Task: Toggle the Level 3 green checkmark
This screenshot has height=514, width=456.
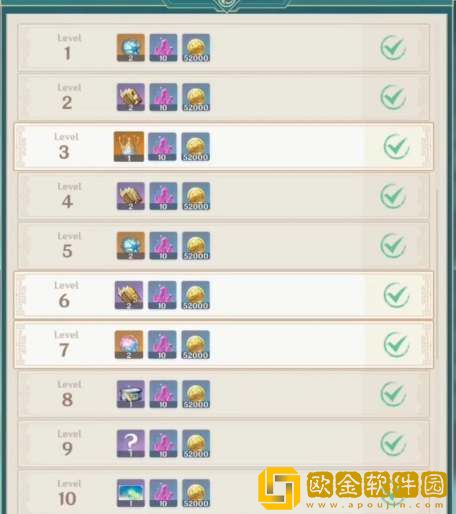Action: (x=396, y=147)
